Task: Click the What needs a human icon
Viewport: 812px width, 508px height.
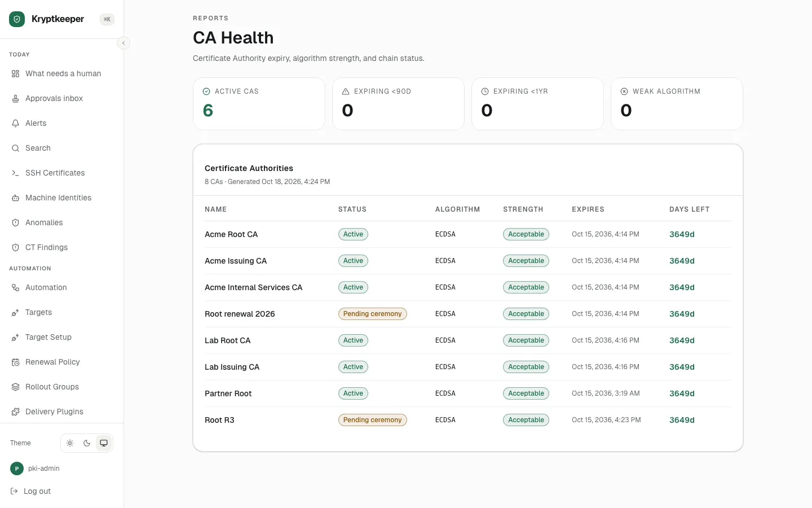Action: [16, 74]
